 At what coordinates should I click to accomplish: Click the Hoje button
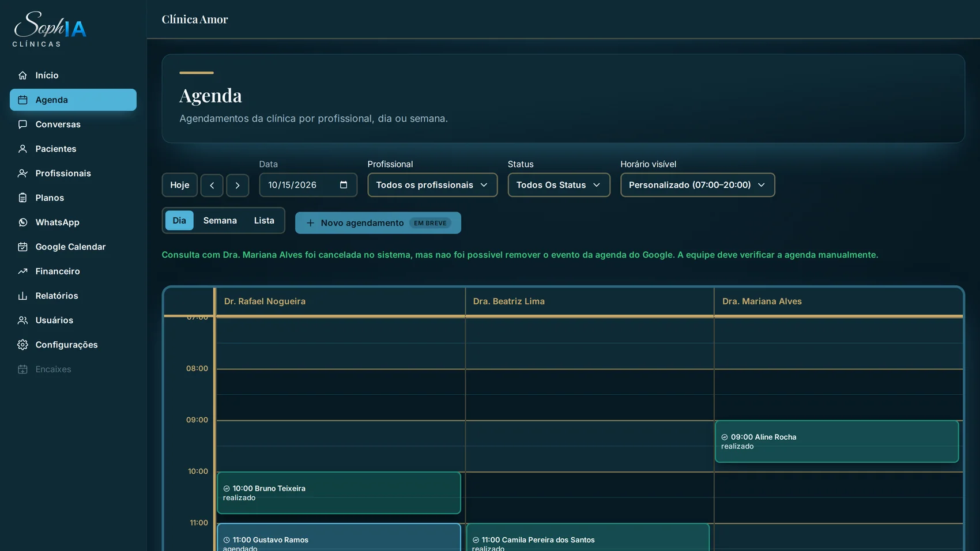[x=180, y=186]
